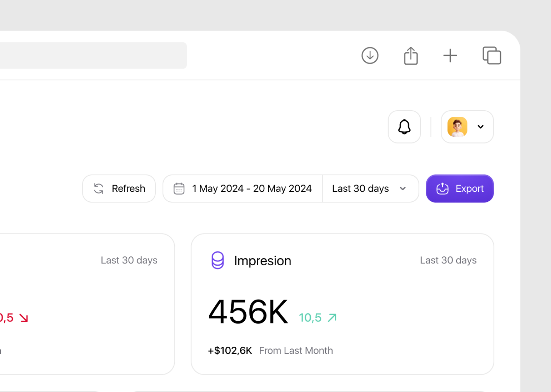
Task: Select the Impresion card
Action: (342, 304)
